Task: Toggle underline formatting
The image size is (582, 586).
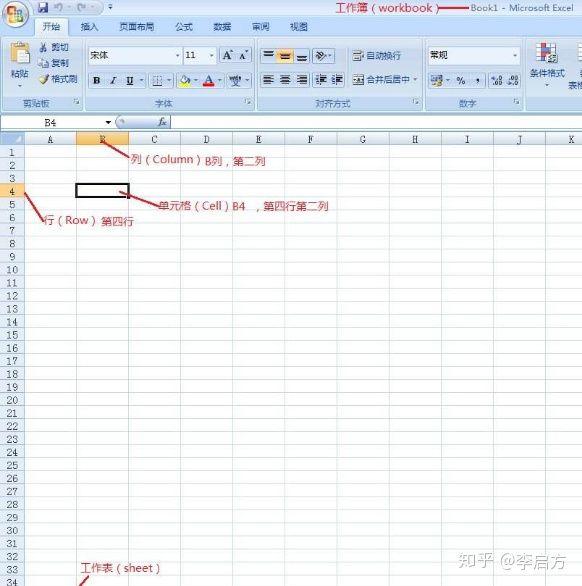Action: [x=130, y=80]
